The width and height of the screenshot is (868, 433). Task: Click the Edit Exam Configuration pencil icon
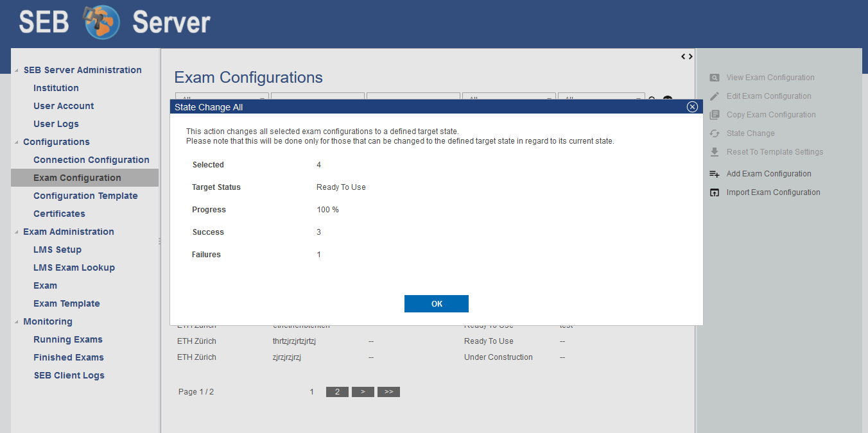714,96
